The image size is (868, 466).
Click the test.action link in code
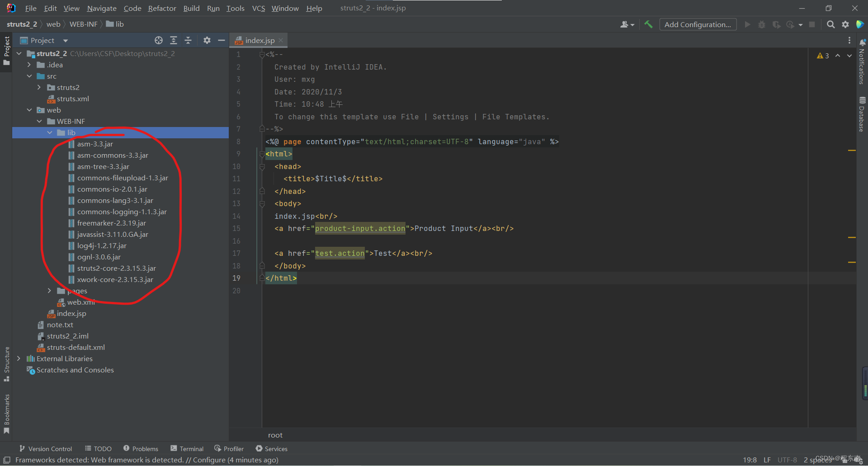click(340, 253)
